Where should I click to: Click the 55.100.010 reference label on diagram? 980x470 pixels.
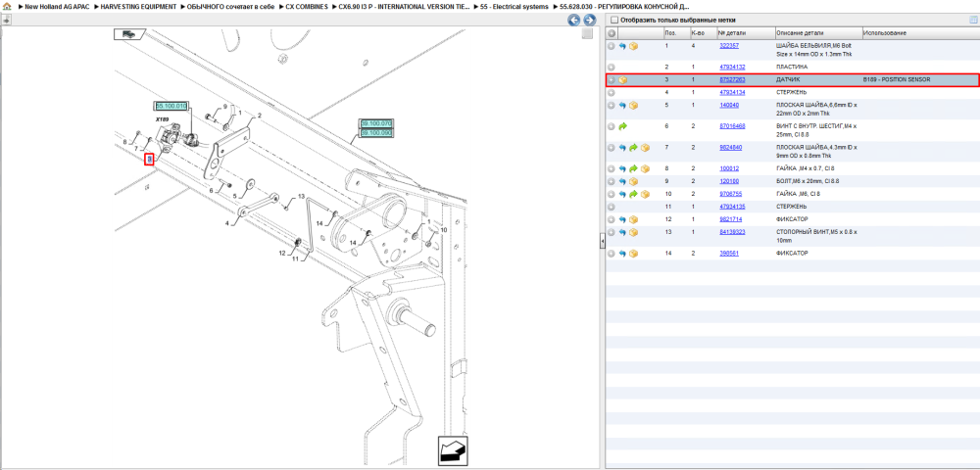click(x=171, y=106)
